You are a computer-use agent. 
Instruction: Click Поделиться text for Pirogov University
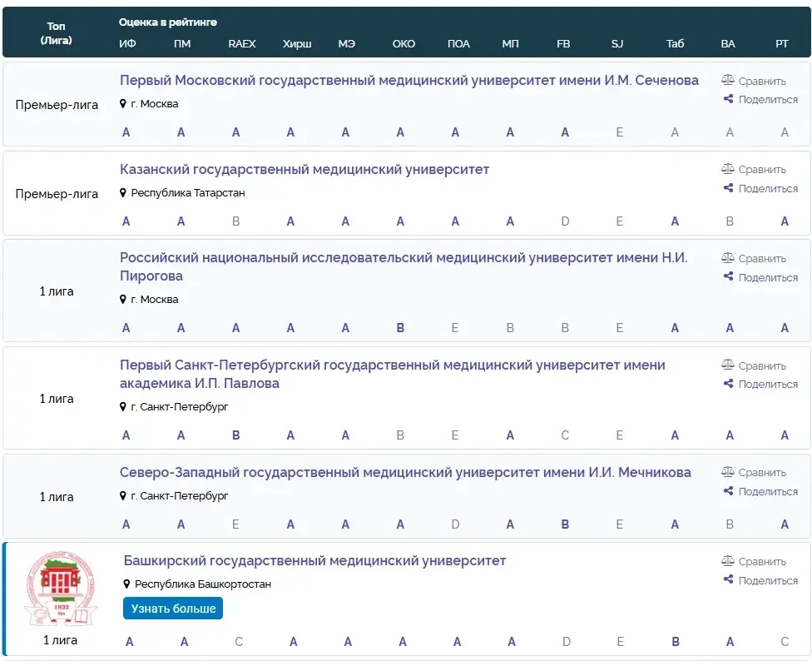tap(768, 277)
